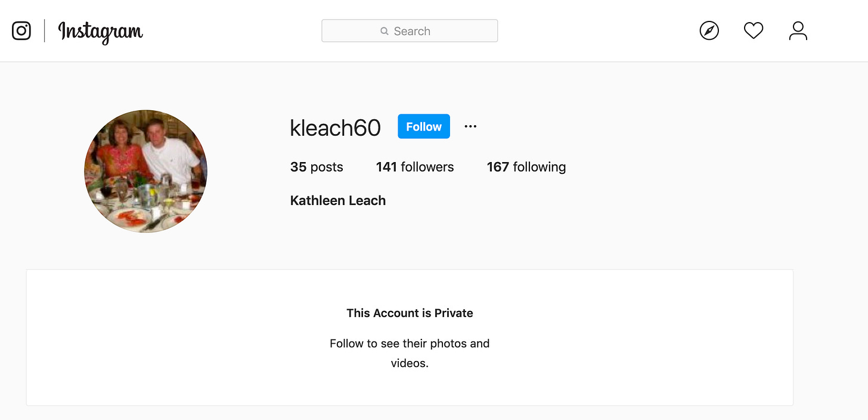The height and width of the screenshot is (420, 868).
Task: Click the Instagram camera logo icon
Action: pyautogui.click(x=21, y=30)
